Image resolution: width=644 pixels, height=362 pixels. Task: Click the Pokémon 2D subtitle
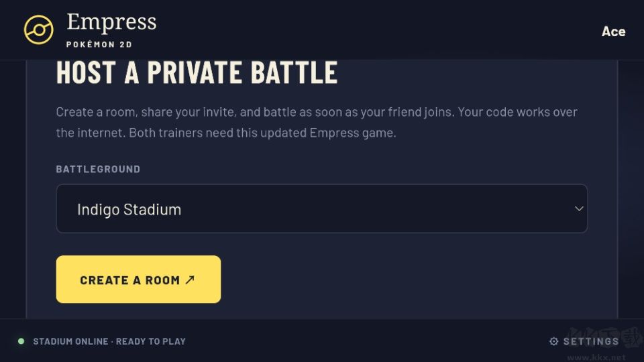pyautogui.click(x=99, y=44)
